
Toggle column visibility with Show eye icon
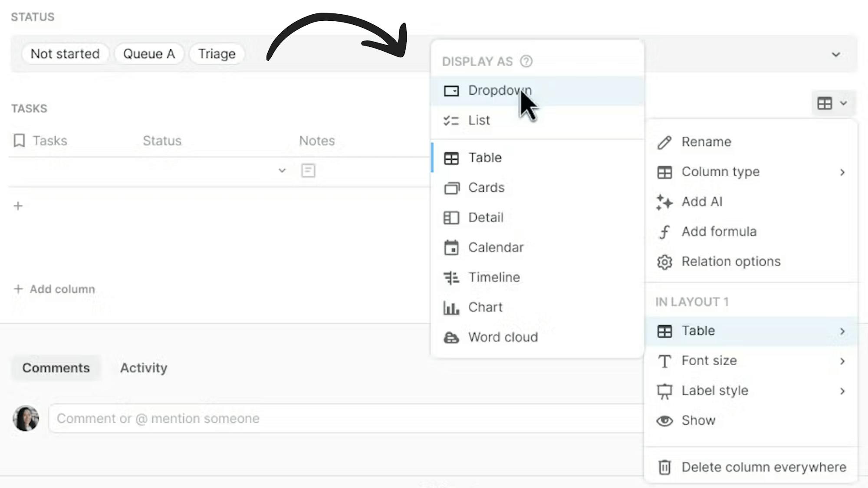(x=664, y=421)
